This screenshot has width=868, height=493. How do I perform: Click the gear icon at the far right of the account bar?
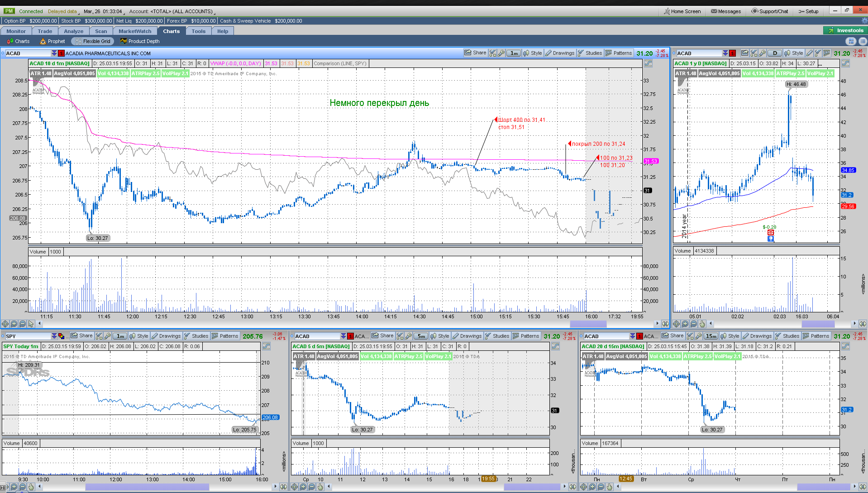(x=864, y=21)
